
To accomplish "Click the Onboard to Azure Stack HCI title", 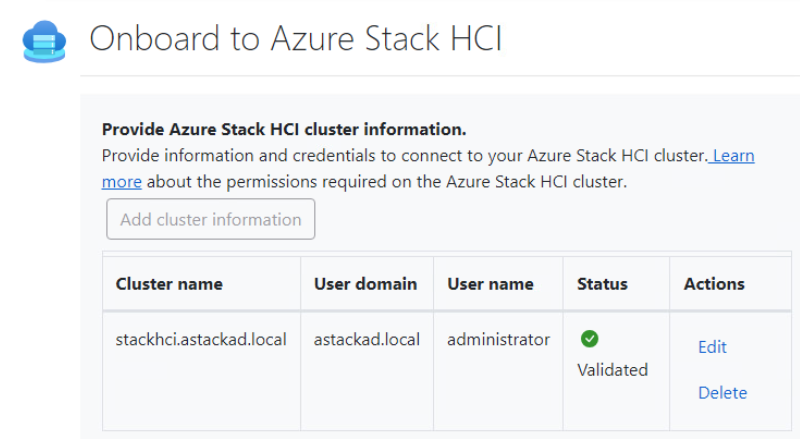I will click(296, 38).
